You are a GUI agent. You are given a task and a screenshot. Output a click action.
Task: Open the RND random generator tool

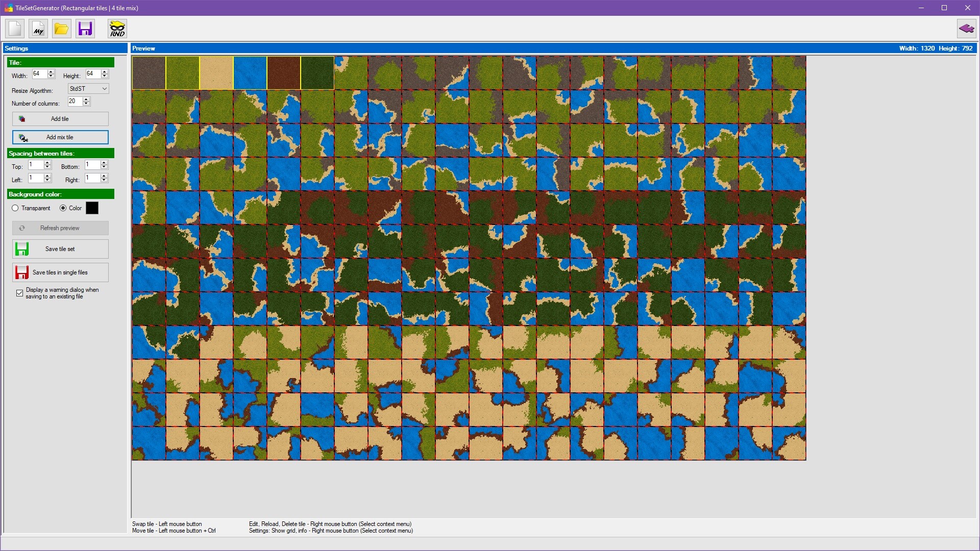click(x=117, y=29)
